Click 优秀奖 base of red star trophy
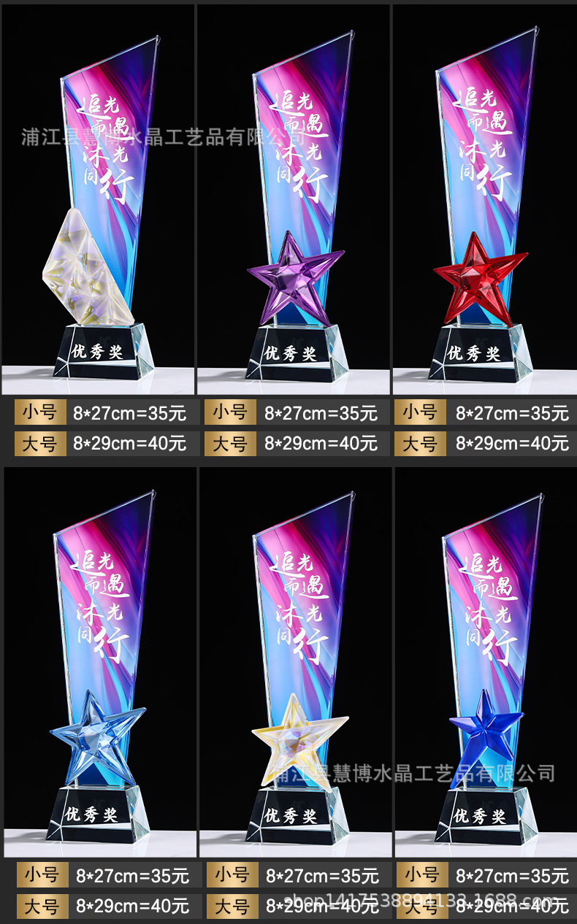577x924 pixels. (x=474, y=354)
